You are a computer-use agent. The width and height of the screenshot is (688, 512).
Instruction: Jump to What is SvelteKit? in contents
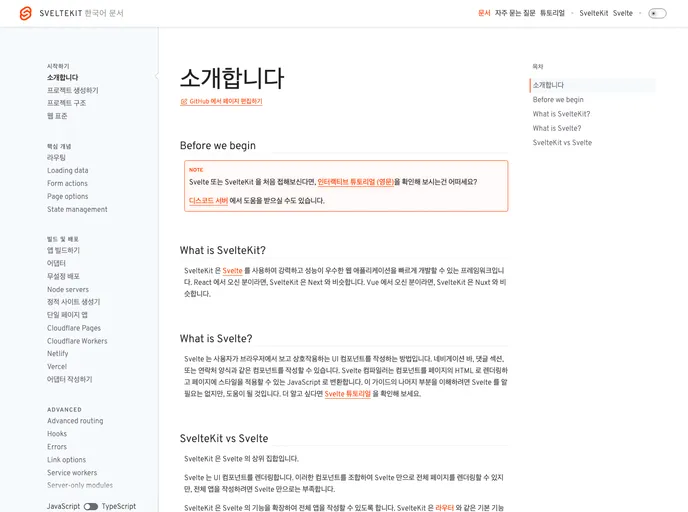click(561, 114)
